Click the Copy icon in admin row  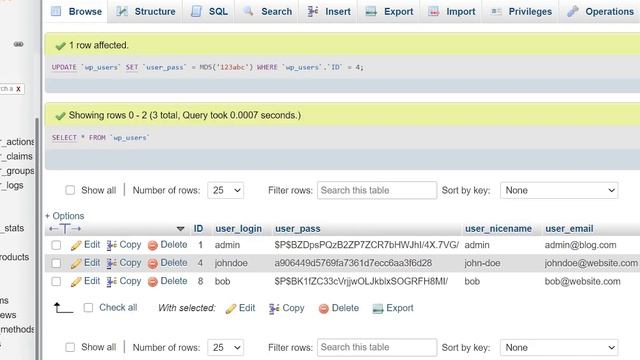coord(111,245)
